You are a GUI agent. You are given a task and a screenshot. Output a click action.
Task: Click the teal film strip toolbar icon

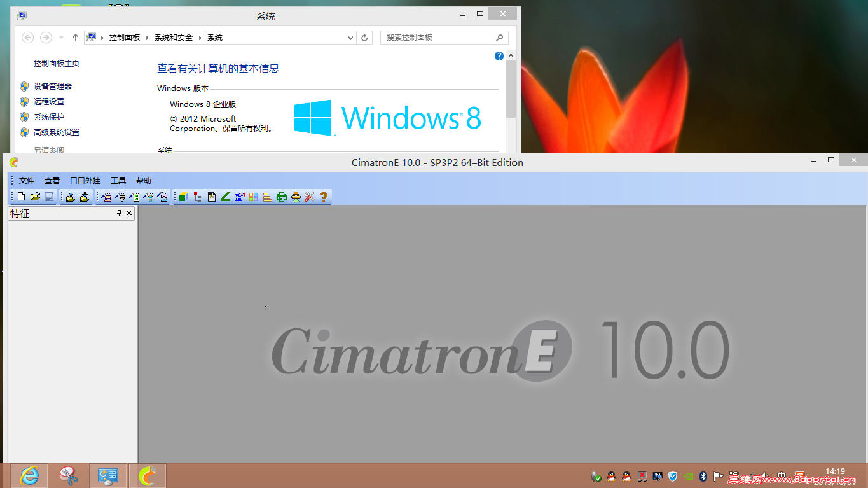pos(148,197)
